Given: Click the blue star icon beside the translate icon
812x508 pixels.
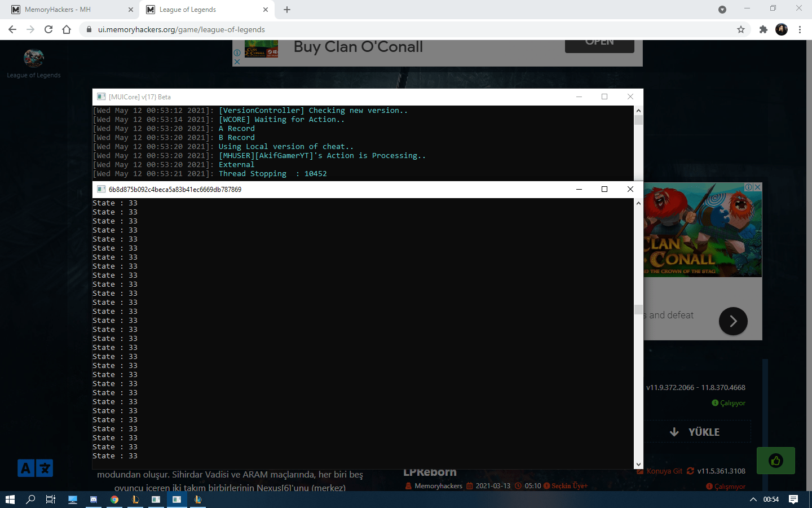Looking at the screenshot, I should pos(45,468).
